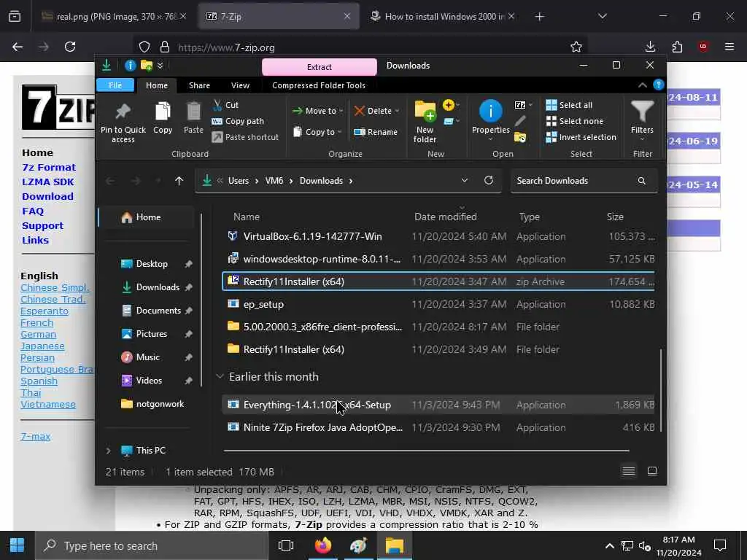This screenshot has width=747, height=560.
Task: Open Firefox hamburger application menu
Action: [729, 47]
